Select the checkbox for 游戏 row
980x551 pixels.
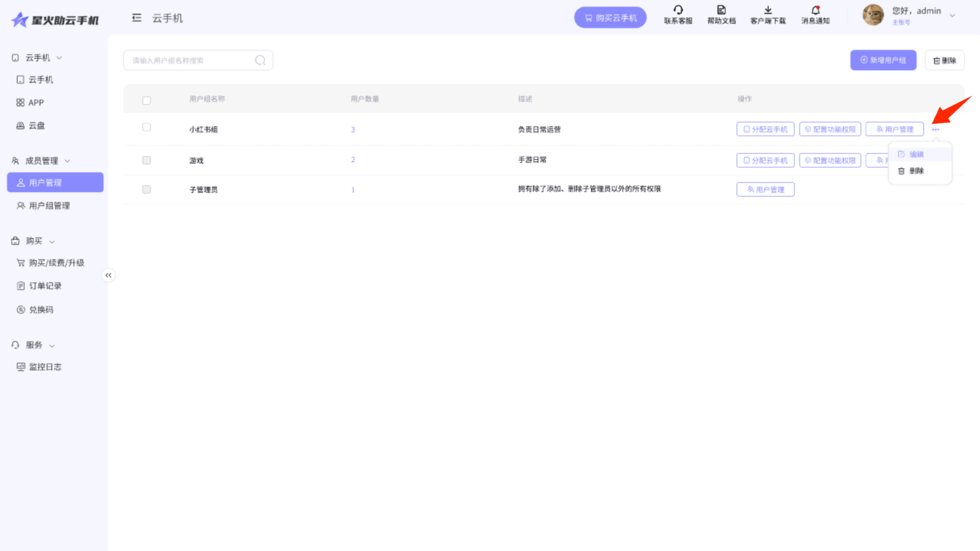pos(146,160)
